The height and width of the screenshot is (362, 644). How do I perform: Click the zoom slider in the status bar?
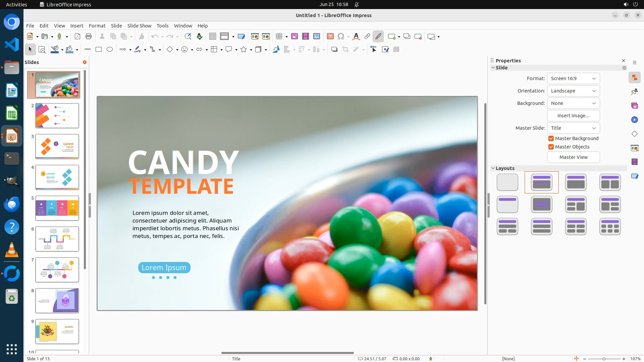click(604, 359)
